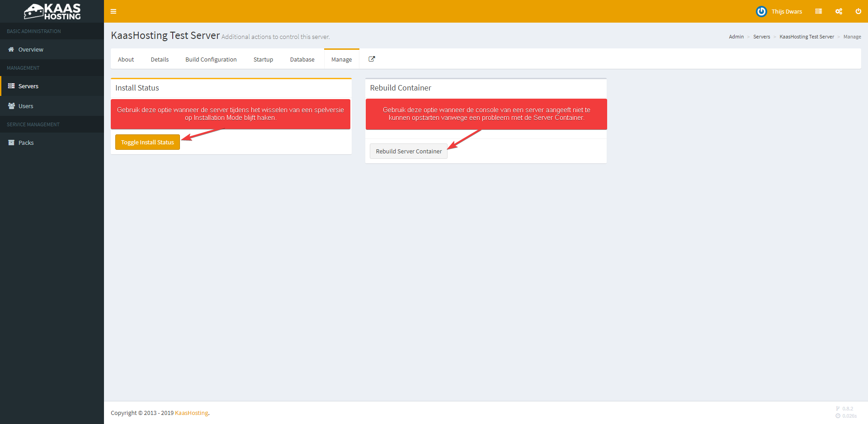Open external link icon beside Manage tab
The height and width of the screenshot is (424, 868).
pyautogui.click(x=372, y=59)
